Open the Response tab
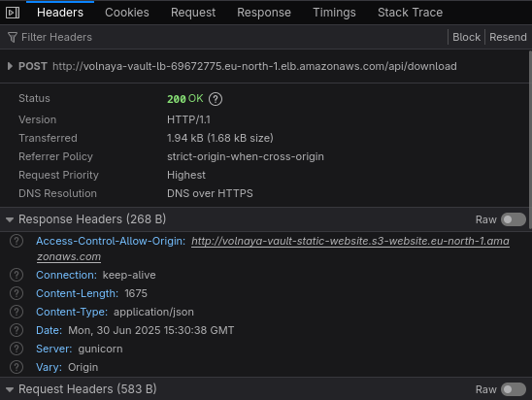Image resolution: width=532 pixels, height=400 pixels. 264,13
